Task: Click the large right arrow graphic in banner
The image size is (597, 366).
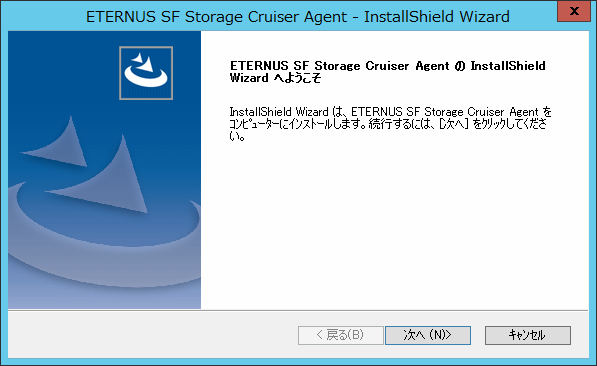Action: click(x=105, y=179)
